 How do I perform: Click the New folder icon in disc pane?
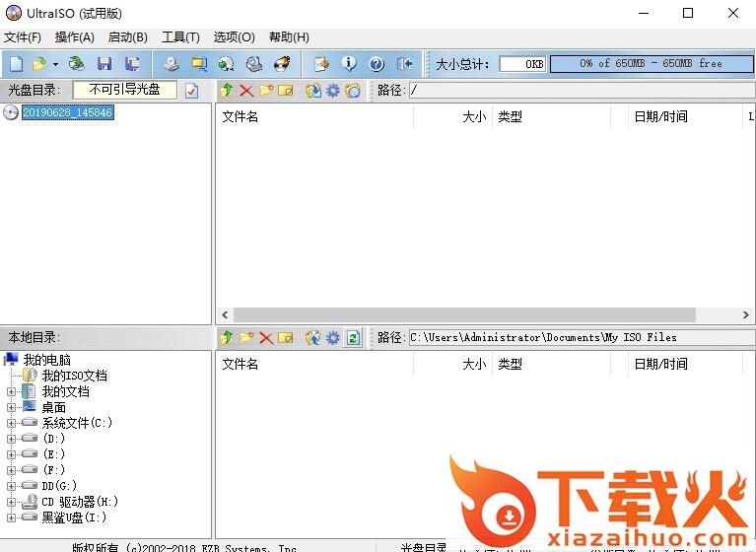pos(266,90)
